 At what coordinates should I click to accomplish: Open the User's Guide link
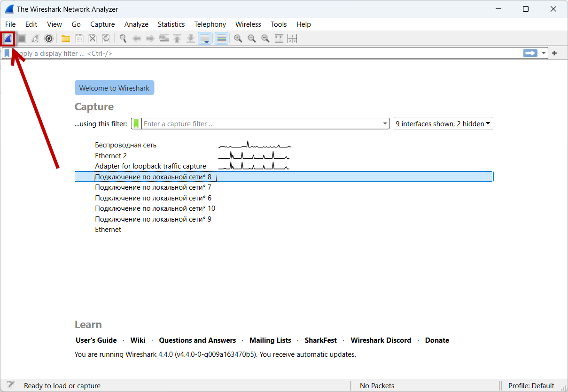[x=96, y=340]
